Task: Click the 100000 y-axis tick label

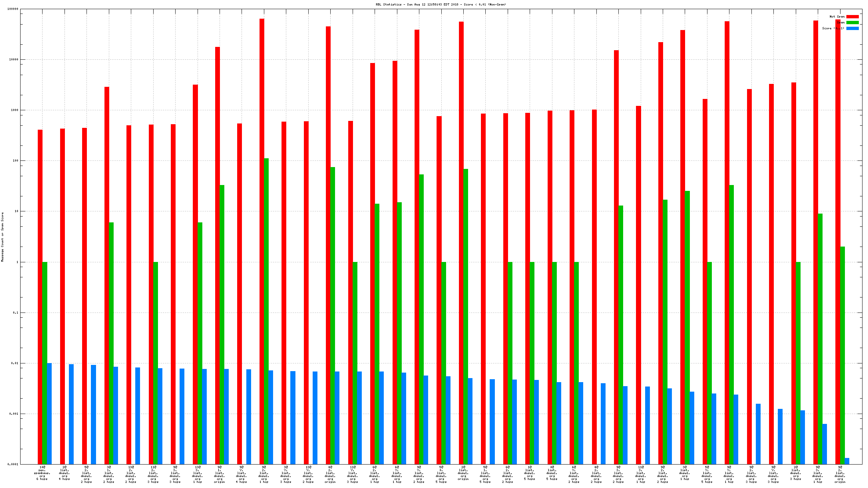Action: 13,9
